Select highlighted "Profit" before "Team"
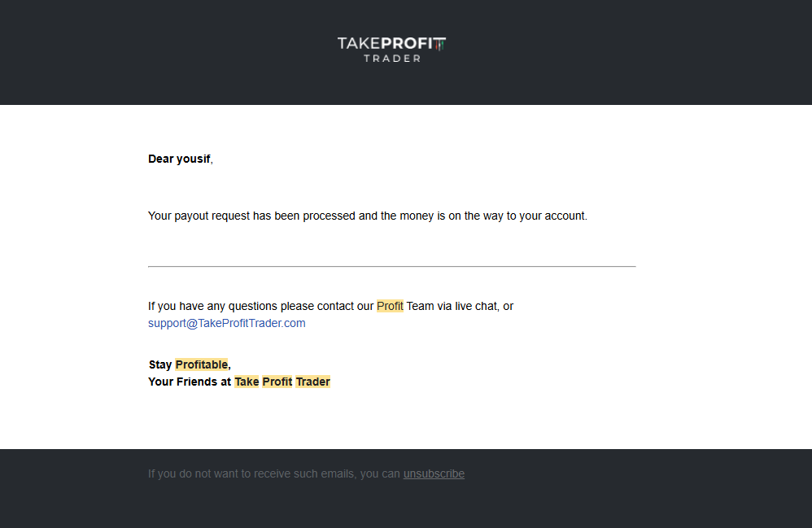 [390, 306]
